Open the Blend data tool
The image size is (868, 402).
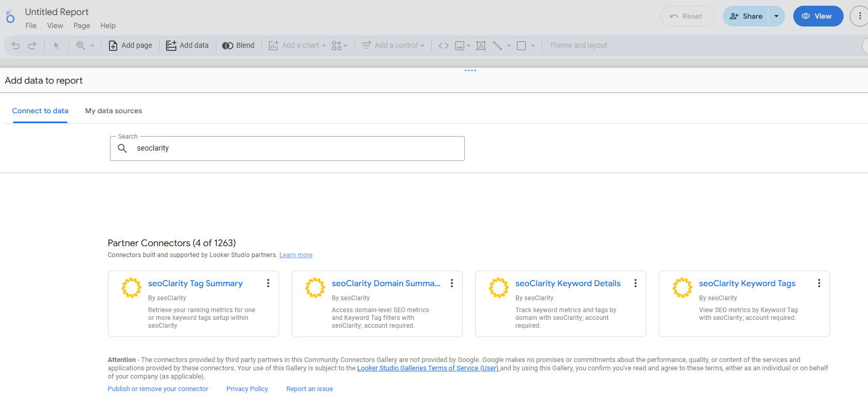238,46
